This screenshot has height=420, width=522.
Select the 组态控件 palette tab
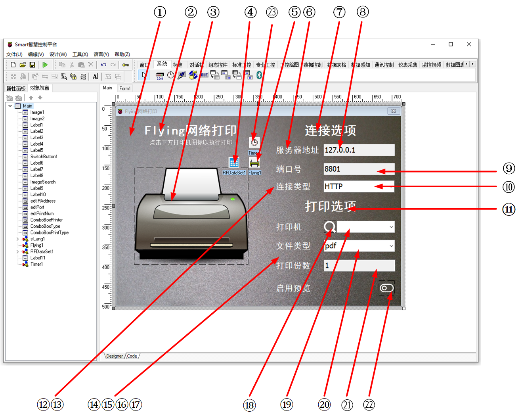pyautogui.click(x=218, y=65)
